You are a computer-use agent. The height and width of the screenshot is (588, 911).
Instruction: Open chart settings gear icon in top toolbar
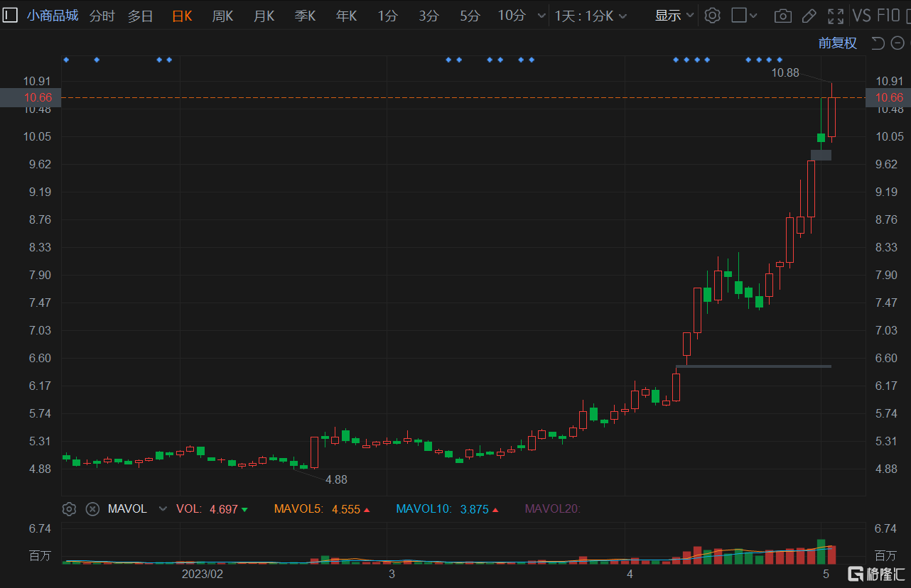[x=712, y=15]
